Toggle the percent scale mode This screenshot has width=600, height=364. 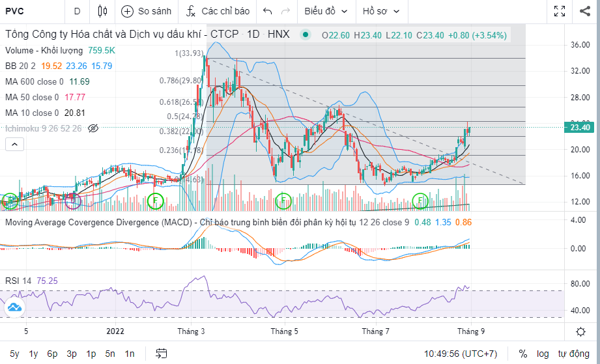[522, 354]
